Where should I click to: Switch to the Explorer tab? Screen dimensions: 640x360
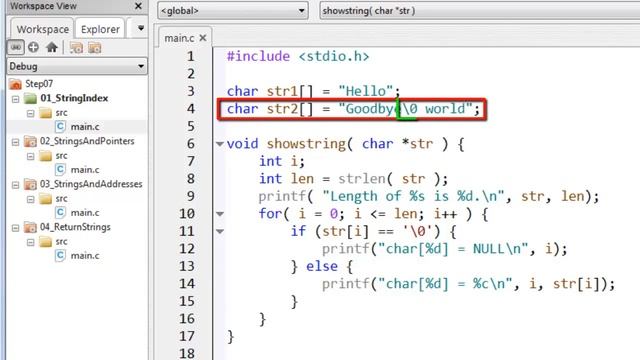[100, 29]
